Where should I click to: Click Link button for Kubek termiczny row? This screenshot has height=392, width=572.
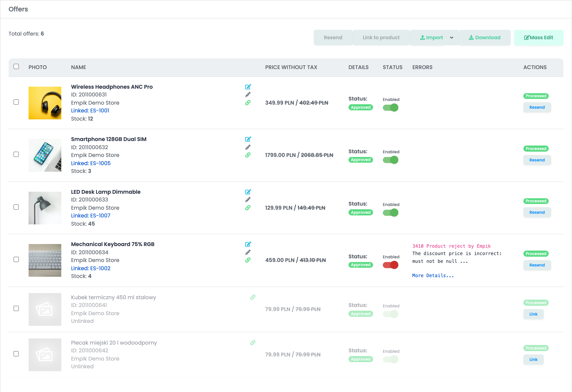click(533, 314)
